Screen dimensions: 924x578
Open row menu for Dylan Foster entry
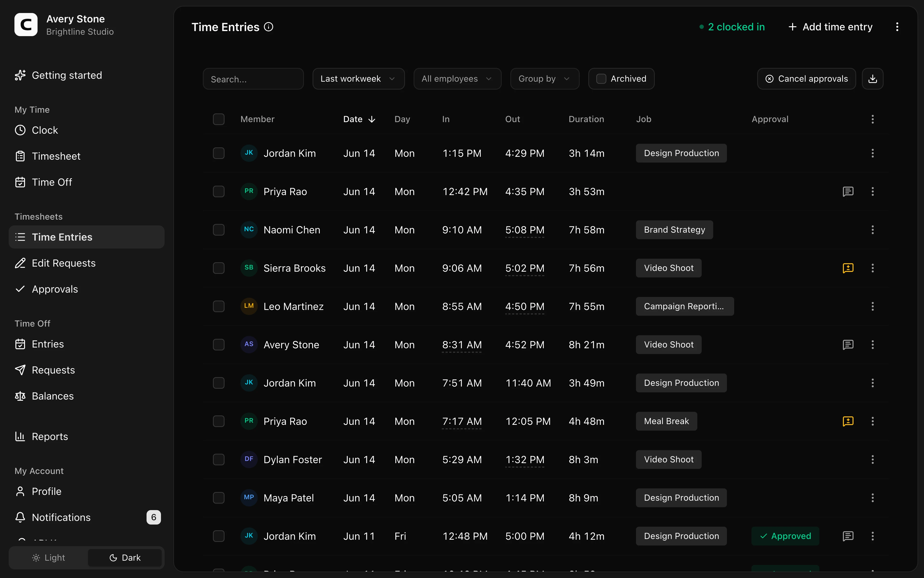pyautogui.click(x=873, y=460)
